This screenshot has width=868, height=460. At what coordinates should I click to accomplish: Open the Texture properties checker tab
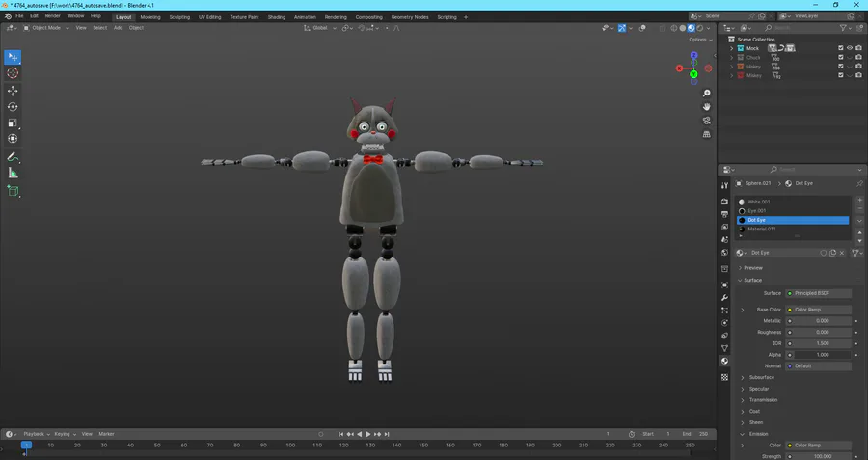click(724, 377)
